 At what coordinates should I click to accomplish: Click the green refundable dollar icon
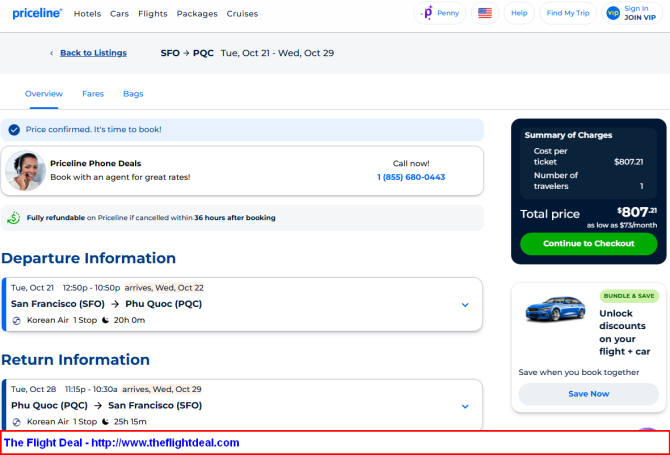[x=14, y=218]
